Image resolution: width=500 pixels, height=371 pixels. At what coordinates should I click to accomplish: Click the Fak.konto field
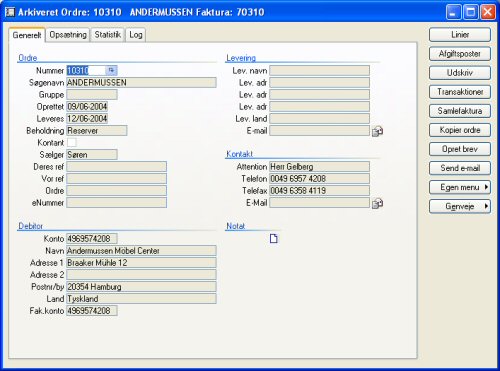pyautogui.click(x=92, y=310)
